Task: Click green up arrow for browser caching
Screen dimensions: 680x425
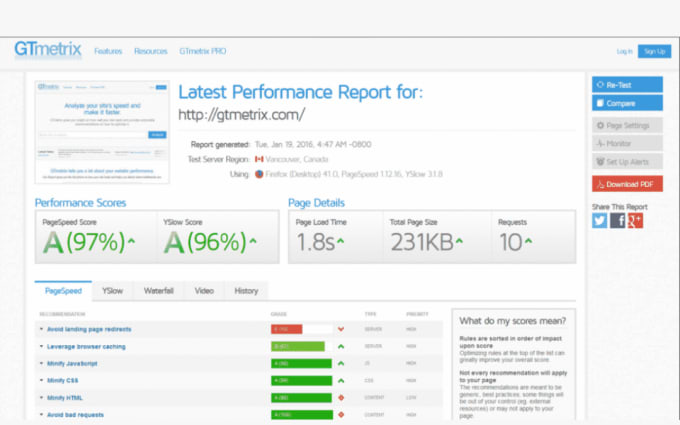Action: tap(341, 347)
